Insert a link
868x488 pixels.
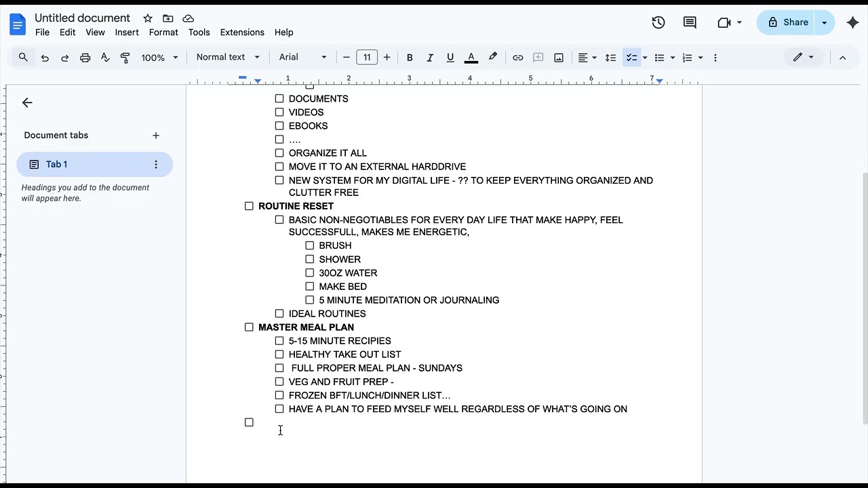click(x=518, y=58)
